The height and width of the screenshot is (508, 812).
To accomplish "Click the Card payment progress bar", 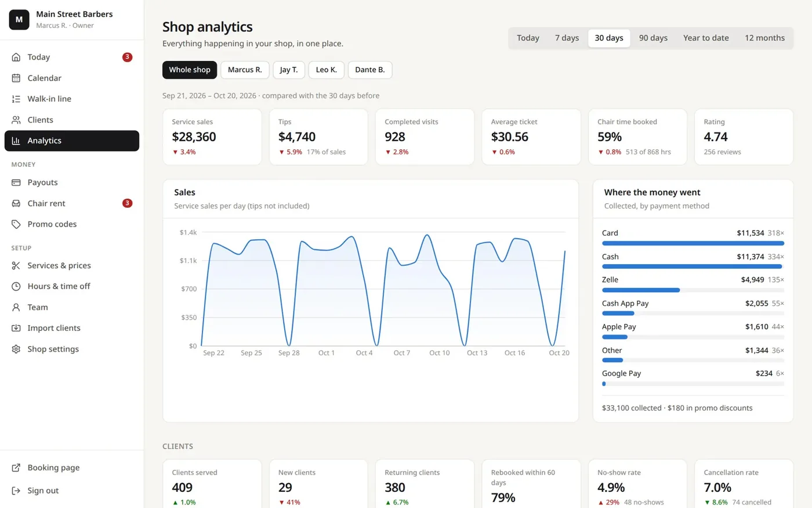I will 693,243.
